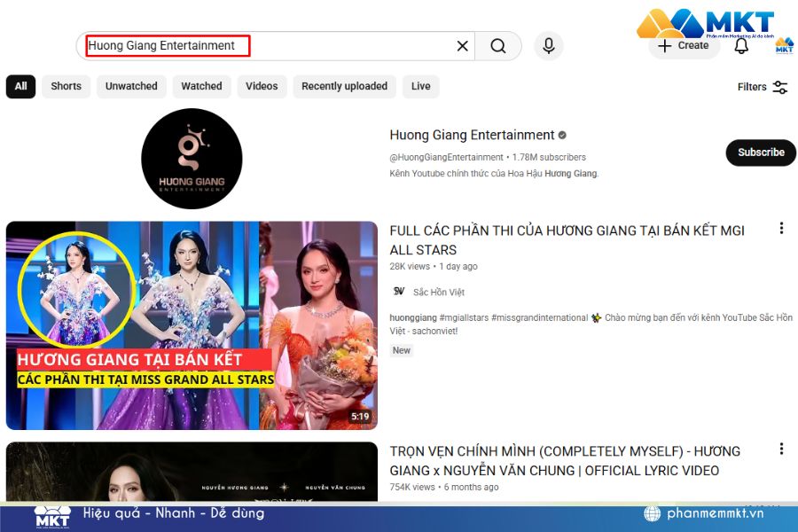Click the magnifying glass search button

[x=498, y=46]
